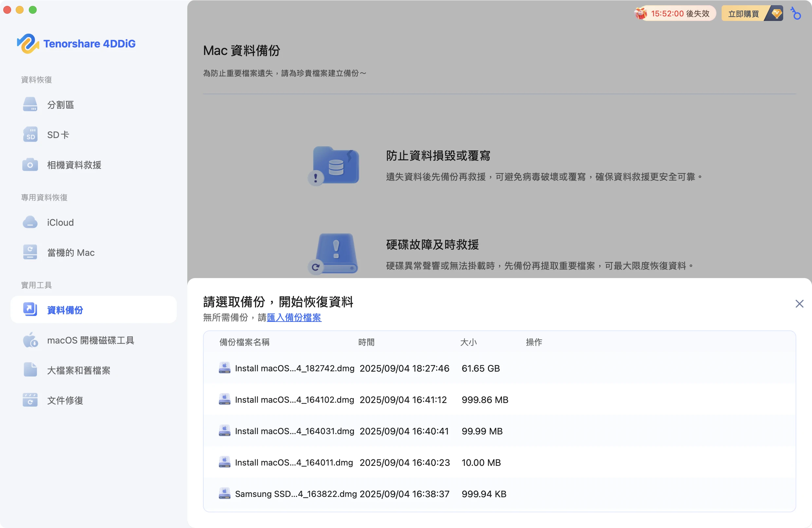Click the size 999.94 KB

tap(484, 494)
